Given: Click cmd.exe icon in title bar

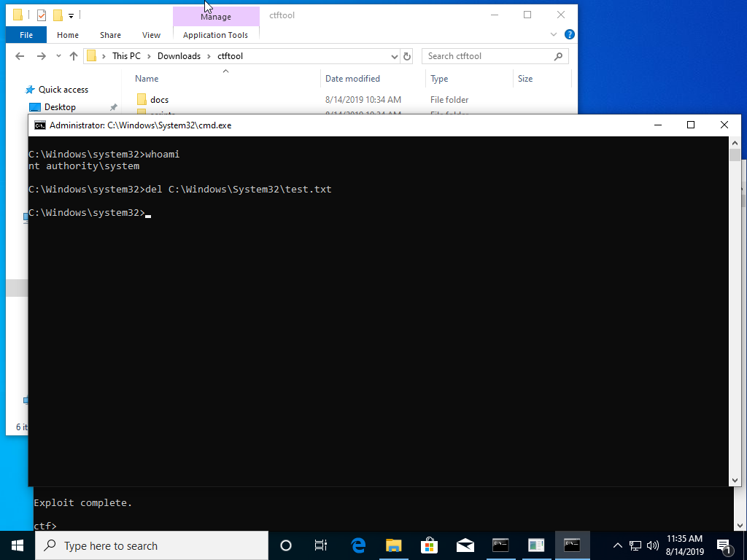Looking at the screenshot, I should [40, 125].
